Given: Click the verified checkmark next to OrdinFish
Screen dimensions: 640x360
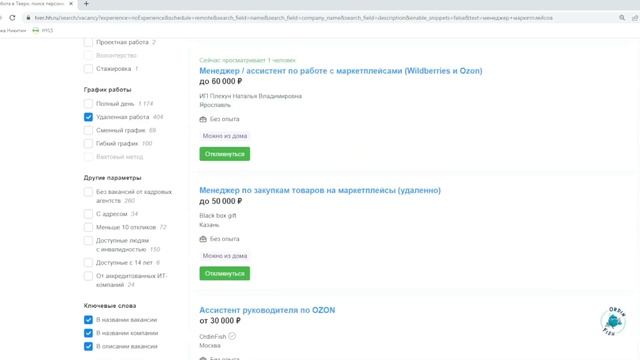Looking at the screenshot, I should tap(232, 336).
